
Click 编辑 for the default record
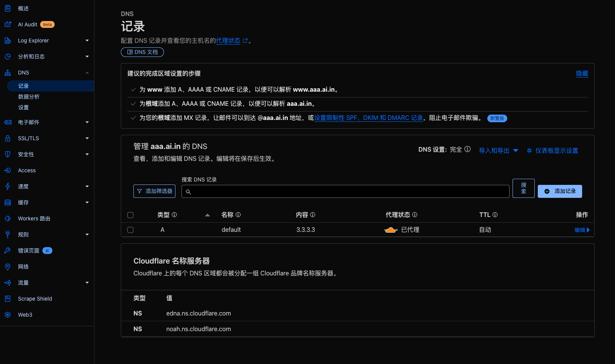582,230
